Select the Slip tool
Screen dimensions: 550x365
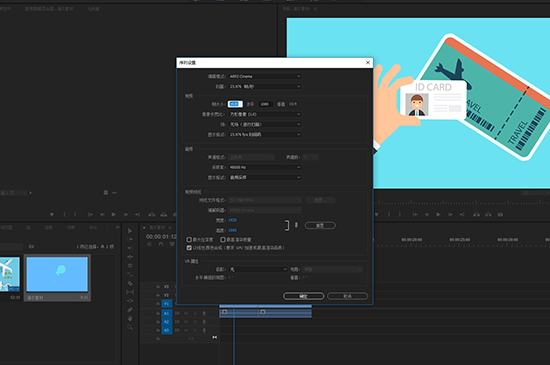[130, 292]
